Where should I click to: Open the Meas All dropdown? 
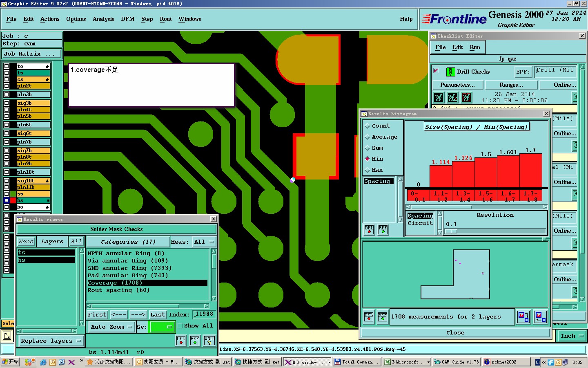click(x=204, y=242)
